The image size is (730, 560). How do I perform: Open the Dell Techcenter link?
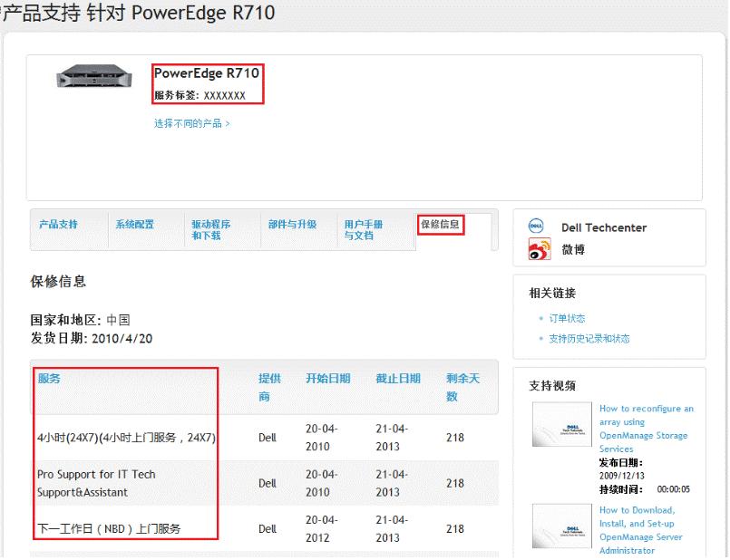604,227
